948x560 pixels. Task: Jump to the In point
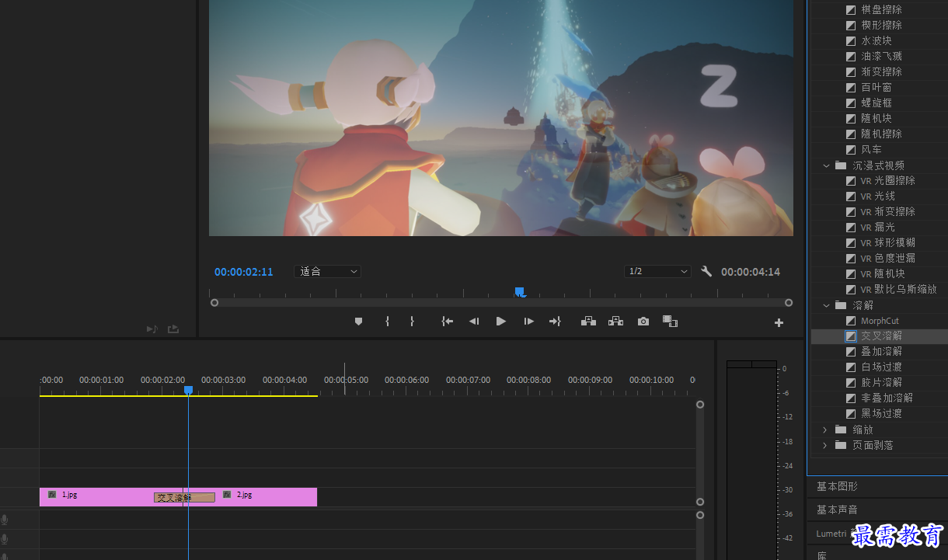point(448,322)
